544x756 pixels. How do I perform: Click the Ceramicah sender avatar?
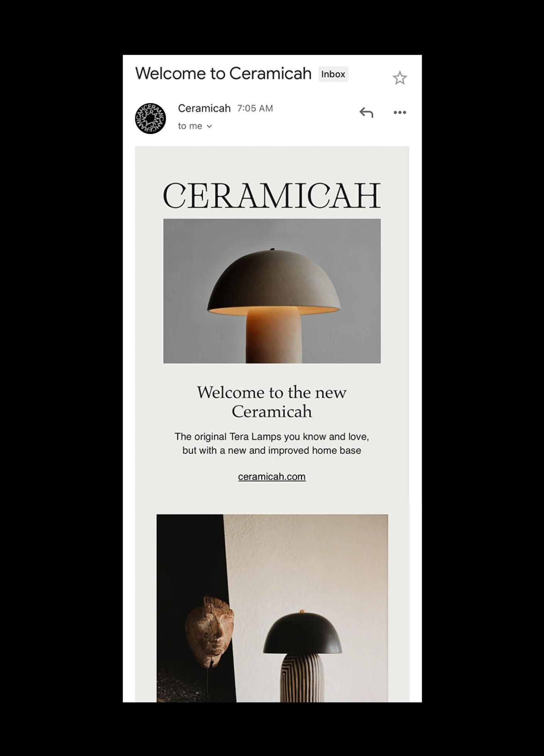coord(150,119)
